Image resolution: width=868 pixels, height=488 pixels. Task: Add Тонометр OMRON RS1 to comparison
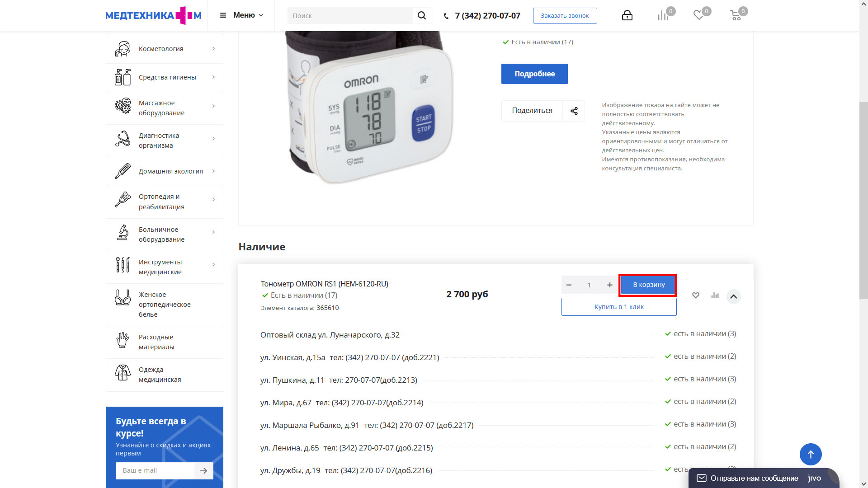tap(715, 296)
